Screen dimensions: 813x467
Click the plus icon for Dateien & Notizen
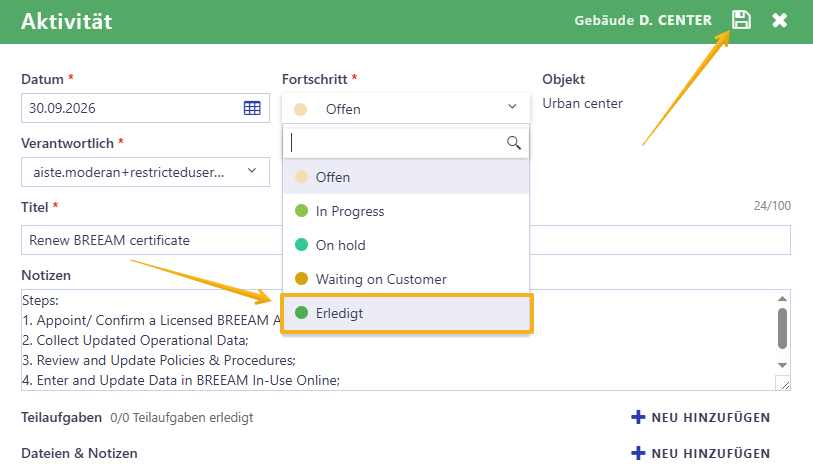tap(638, 453)
